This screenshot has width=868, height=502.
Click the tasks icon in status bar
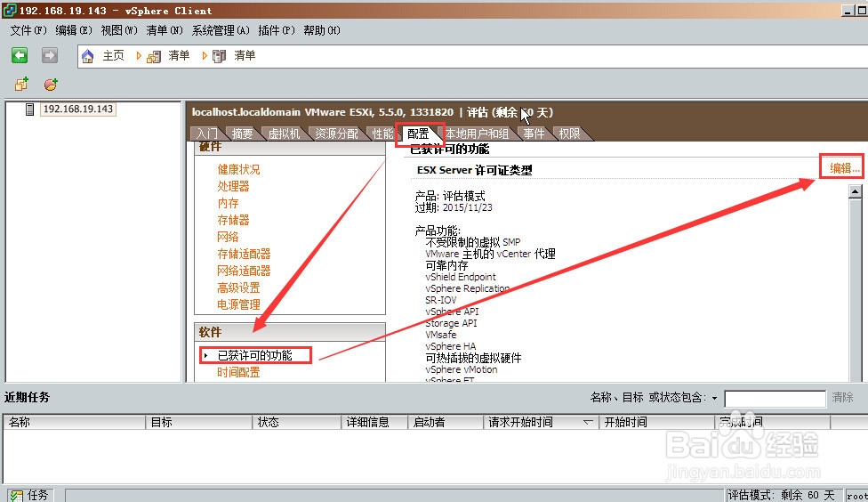point(17,496)
